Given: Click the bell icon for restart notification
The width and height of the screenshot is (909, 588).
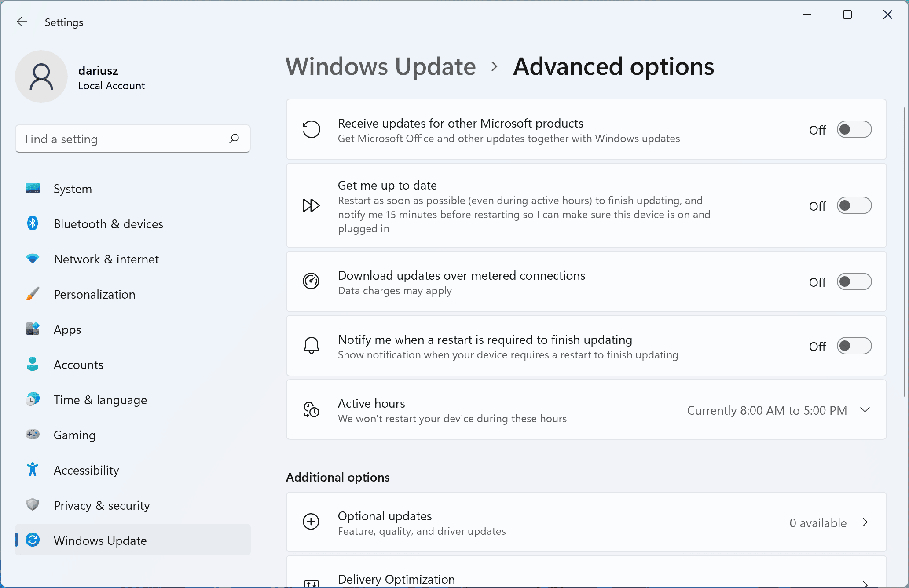Looking at the screenshot, I should point(311,346).
